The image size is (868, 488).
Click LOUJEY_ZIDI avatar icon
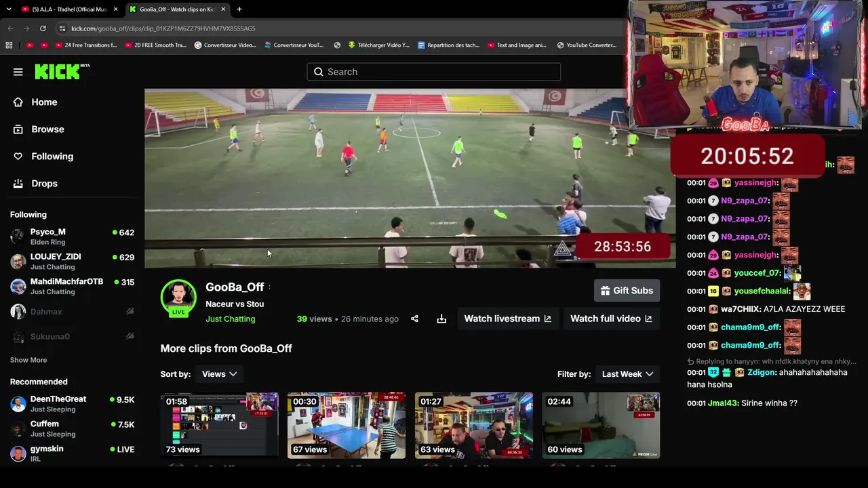point(18,262)
